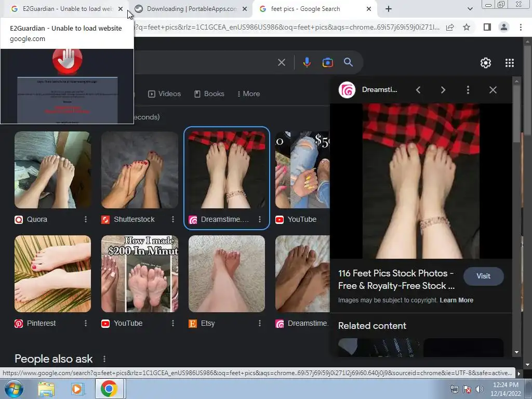Open Windows Media Player from taskbar
Viewport: 532px width, 399px height.
(77, 389)
